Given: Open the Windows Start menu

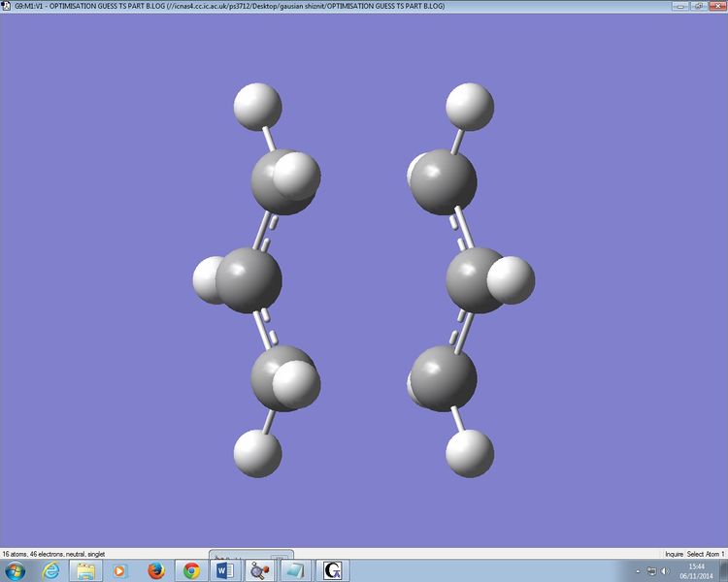Looking at the screenshot, I should coord(17,570).
